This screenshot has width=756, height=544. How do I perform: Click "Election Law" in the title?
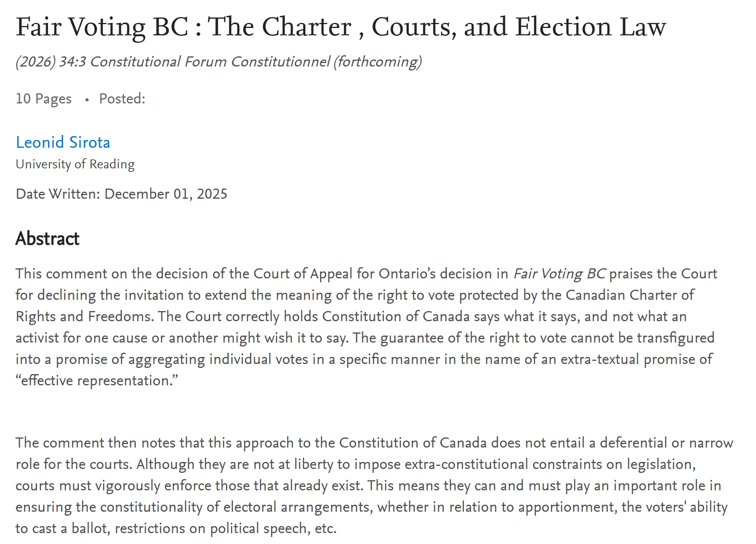[x=591, y=27]
